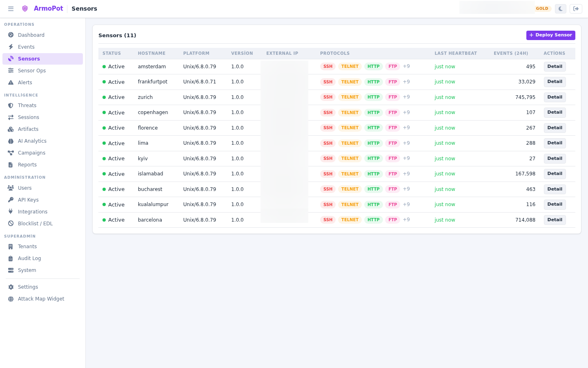Image resolution: width=588 pixels, height=368 pixels.
Task: Click the GOLD plan badge
Action: (542, 9)
